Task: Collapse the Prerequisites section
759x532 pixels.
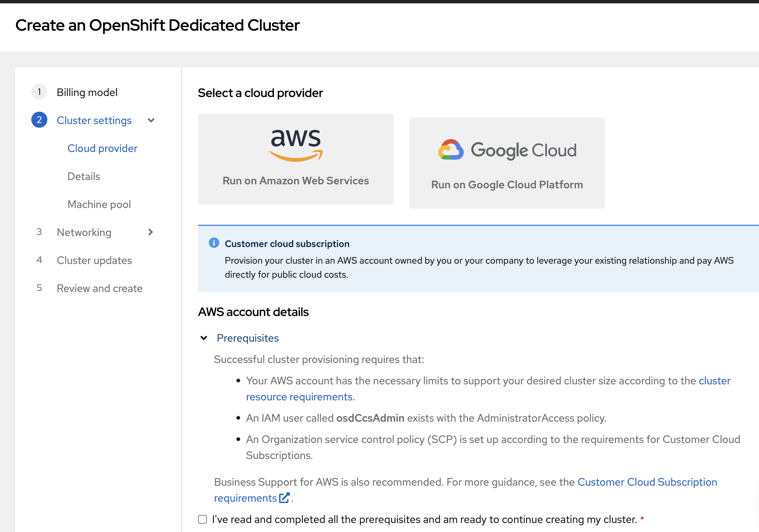Action: [x=204, y=338]
